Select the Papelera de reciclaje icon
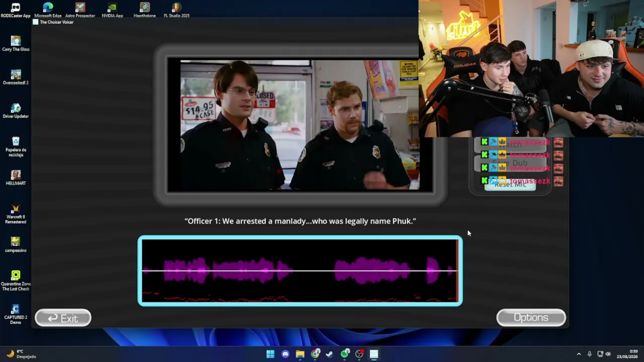Viewport: 644px width, 362px height. point(16,146)
